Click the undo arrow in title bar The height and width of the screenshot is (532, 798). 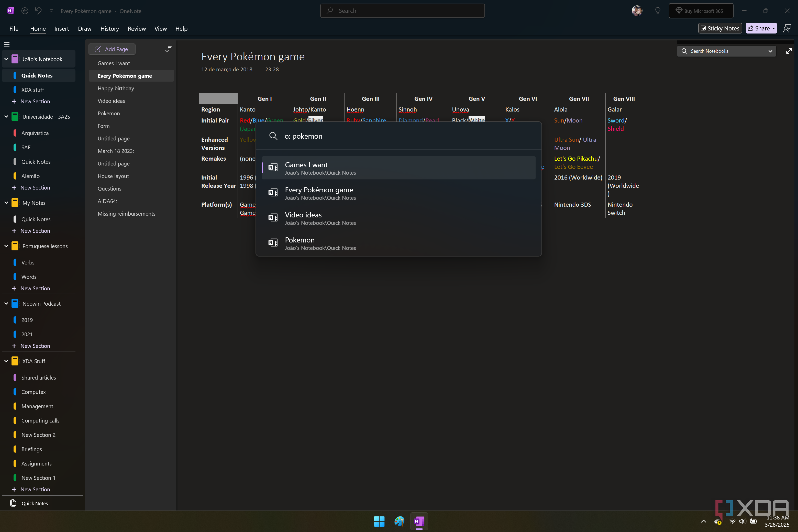pos(38,11)
